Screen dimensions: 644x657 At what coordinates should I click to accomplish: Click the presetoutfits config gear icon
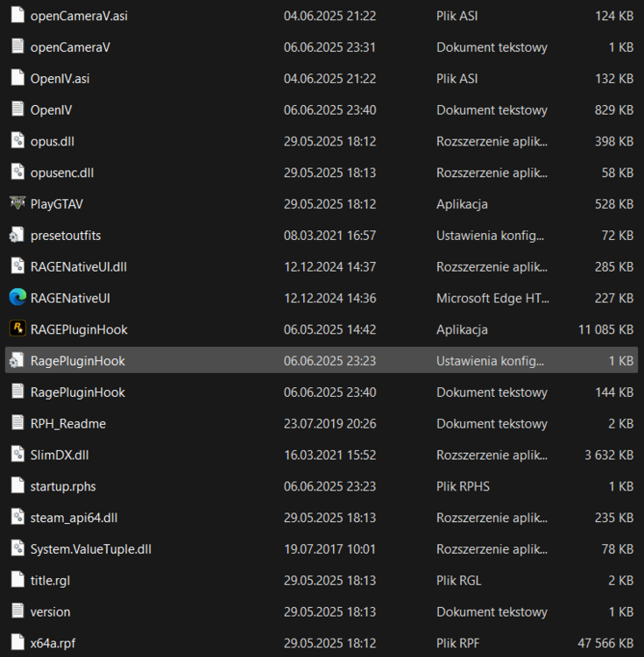coord(17,235)
